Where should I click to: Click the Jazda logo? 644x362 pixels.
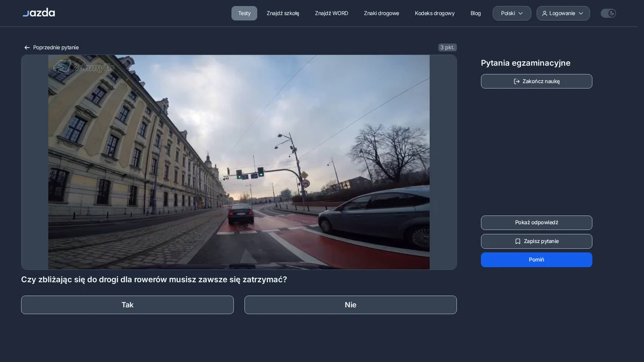(x=39, y=13)
